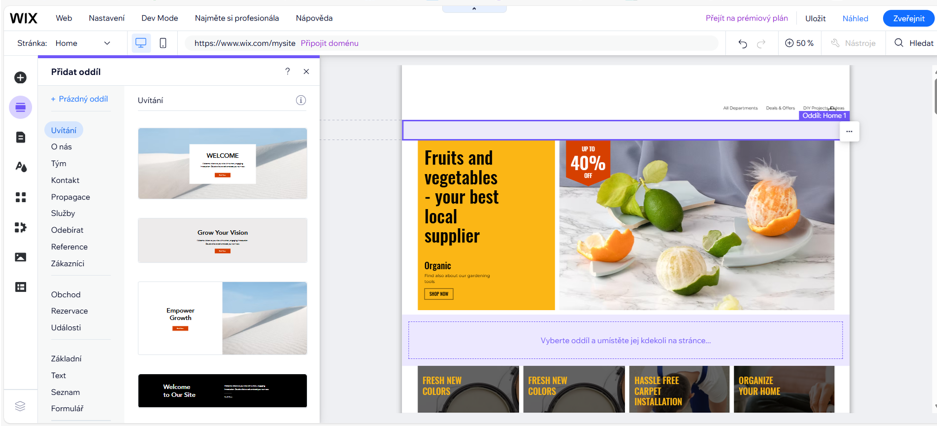Collapse the top bar with chevron
This screenshot has width=937, height=426.
coord(474,8)
